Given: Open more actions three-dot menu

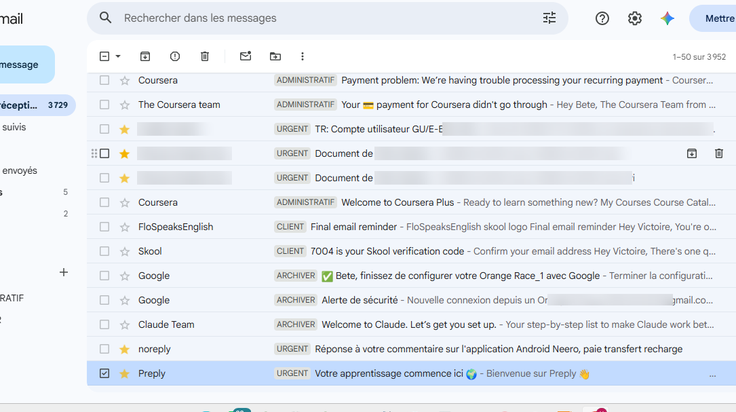Looking at the screenshot, I should [302, 56].
